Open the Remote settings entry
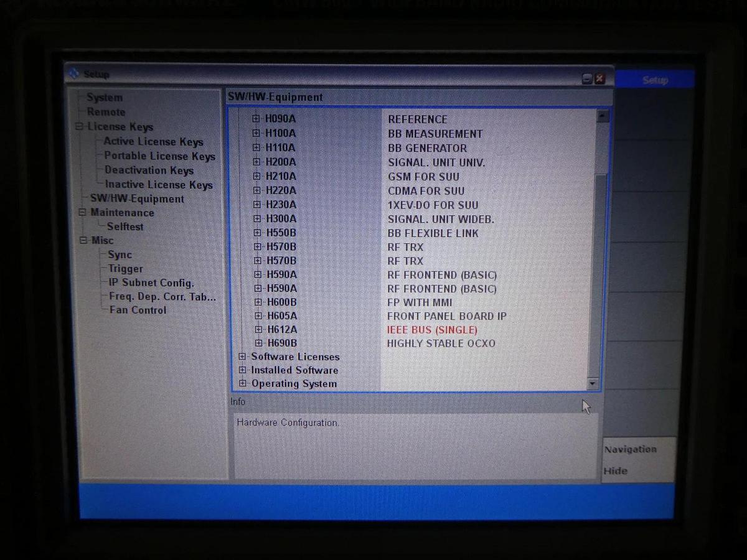 (x=106, y=112)
